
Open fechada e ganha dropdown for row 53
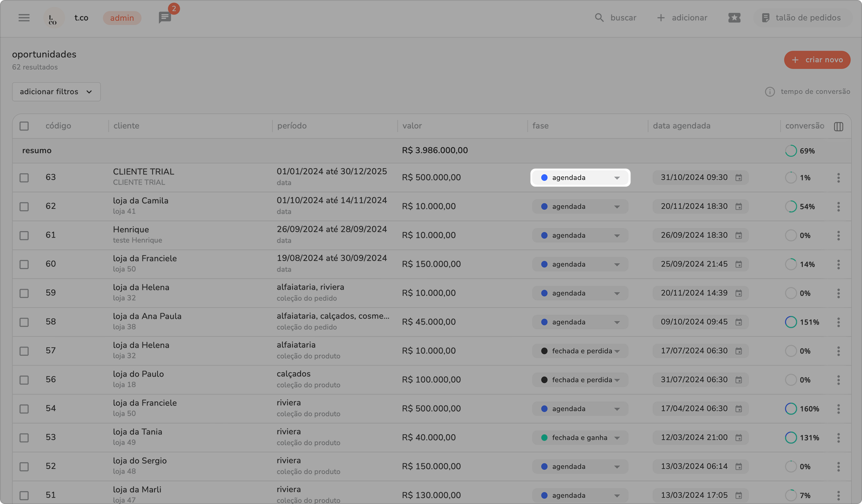580,438
